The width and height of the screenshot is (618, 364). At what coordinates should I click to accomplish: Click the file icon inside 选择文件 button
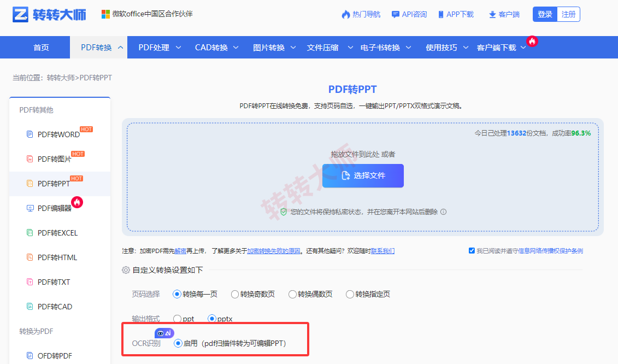(x=346, y=175)
